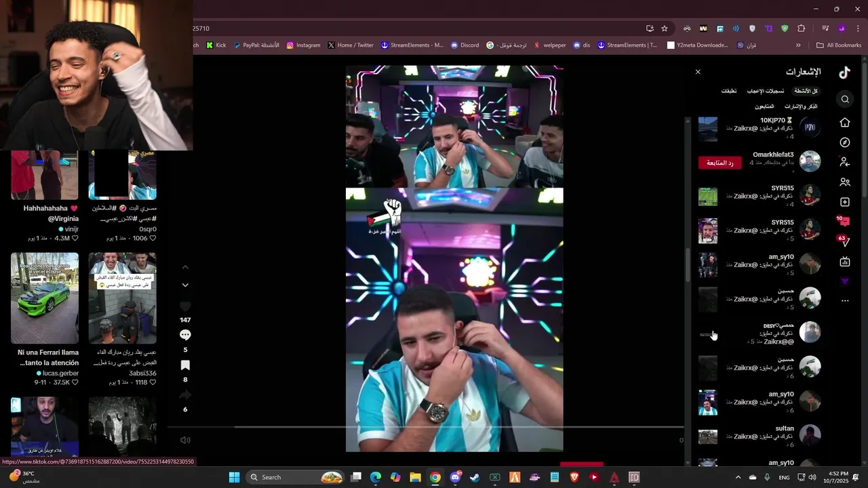Click the purple profile icon in sidebar

click(x=845, y=281)
